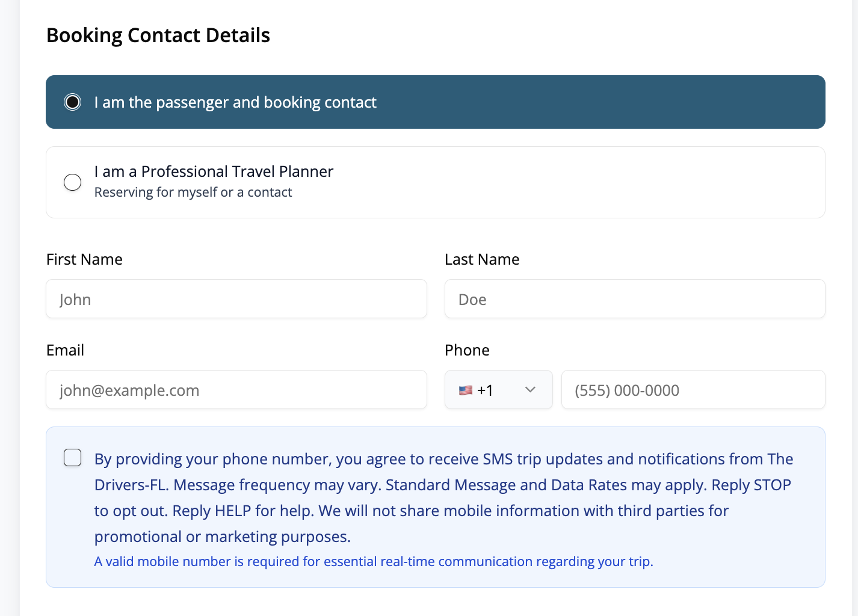Select the passenger and booking contact radio button
858x616 pixels.
[x=73, y=102]
